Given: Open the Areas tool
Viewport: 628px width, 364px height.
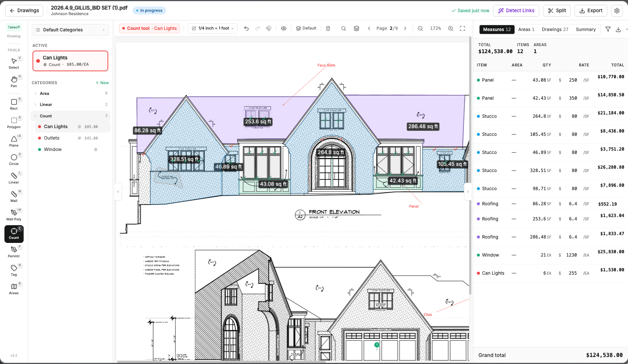Looking at the screenshot, I should click(x=14, y=289).
